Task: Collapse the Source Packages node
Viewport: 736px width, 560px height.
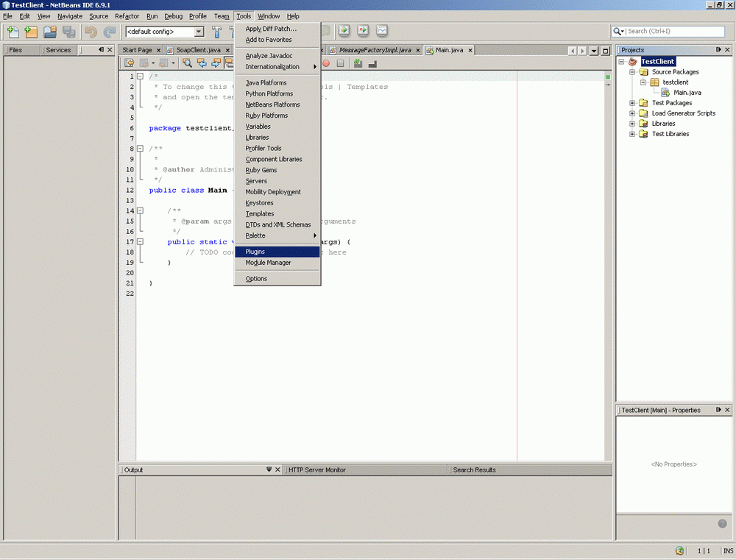Action: (x=632, y=72)
